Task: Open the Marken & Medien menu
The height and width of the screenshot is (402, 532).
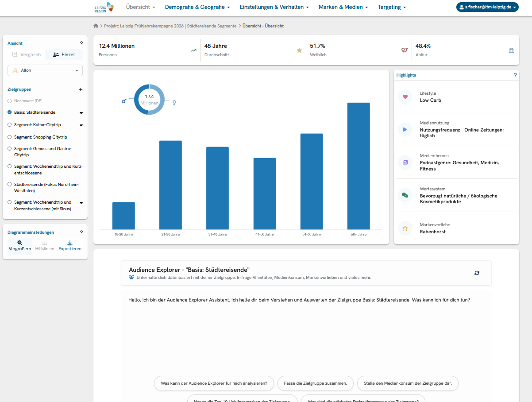Action: coord(343,7)
